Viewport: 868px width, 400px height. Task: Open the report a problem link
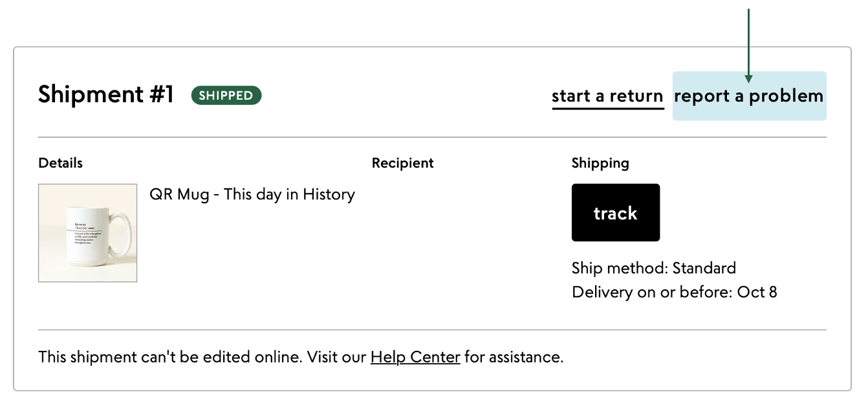tap(749, 96)
